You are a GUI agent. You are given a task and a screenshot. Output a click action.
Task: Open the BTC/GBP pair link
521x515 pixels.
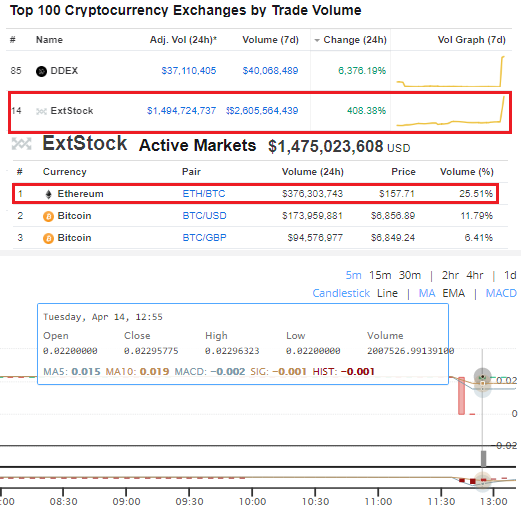[x=204, y=238]
